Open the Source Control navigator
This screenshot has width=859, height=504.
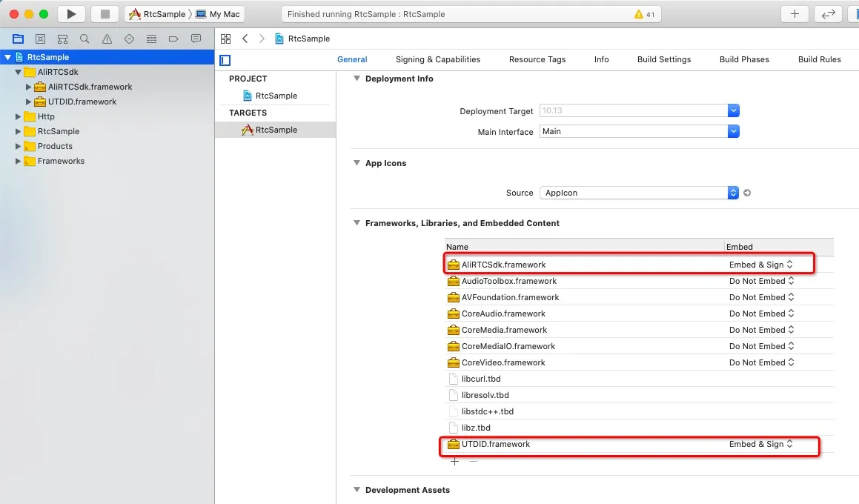pos(41,39)
